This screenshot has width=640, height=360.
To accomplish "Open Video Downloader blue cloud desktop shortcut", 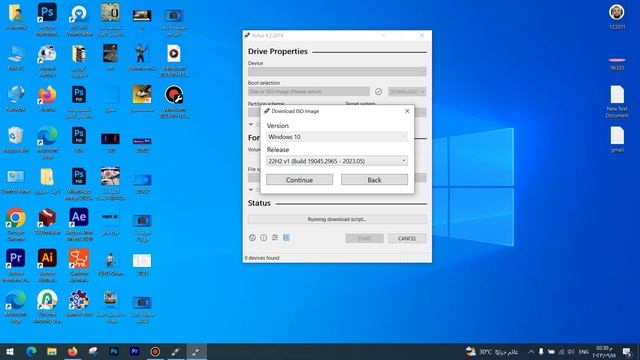I will click(x=79, y=19).
